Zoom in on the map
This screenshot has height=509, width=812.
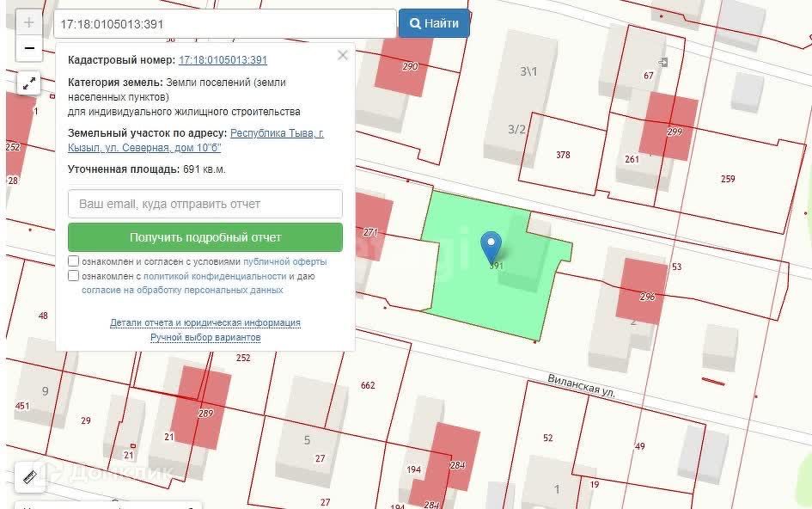tap(29, 23)
